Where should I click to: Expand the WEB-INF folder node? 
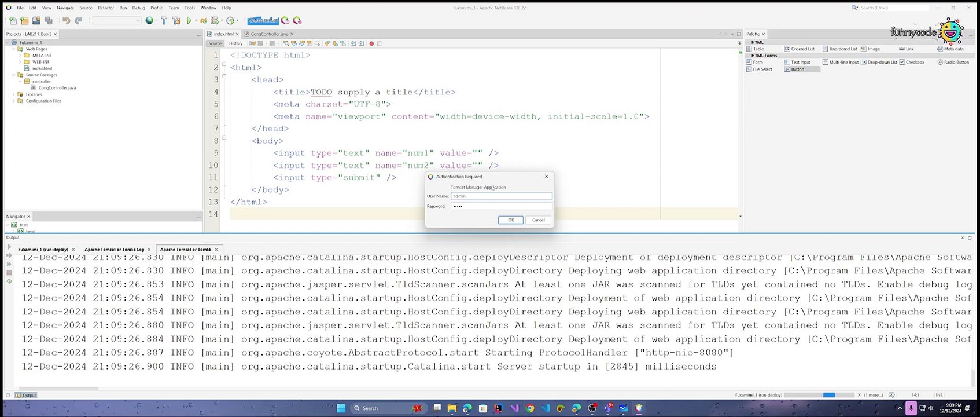click(20, 62)
